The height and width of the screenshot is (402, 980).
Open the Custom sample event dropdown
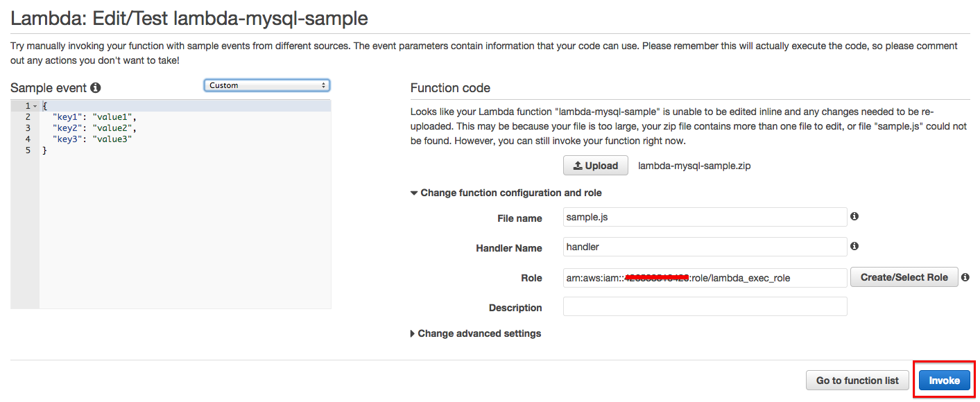click(x=266, y=85)
